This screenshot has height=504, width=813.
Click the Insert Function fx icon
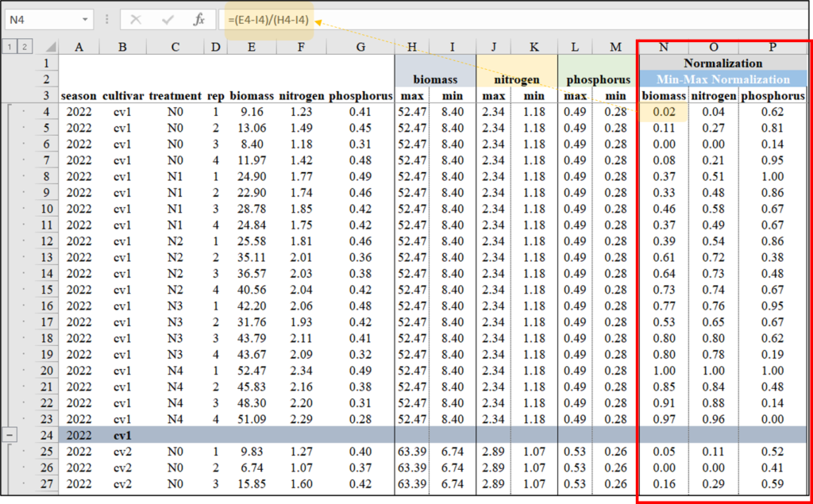tap(200, 20)
